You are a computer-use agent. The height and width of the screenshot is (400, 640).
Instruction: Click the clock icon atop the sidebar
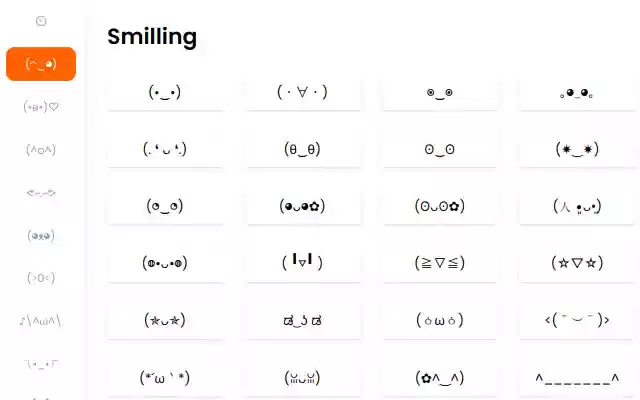pyautogui.click(x=41, y=21)
